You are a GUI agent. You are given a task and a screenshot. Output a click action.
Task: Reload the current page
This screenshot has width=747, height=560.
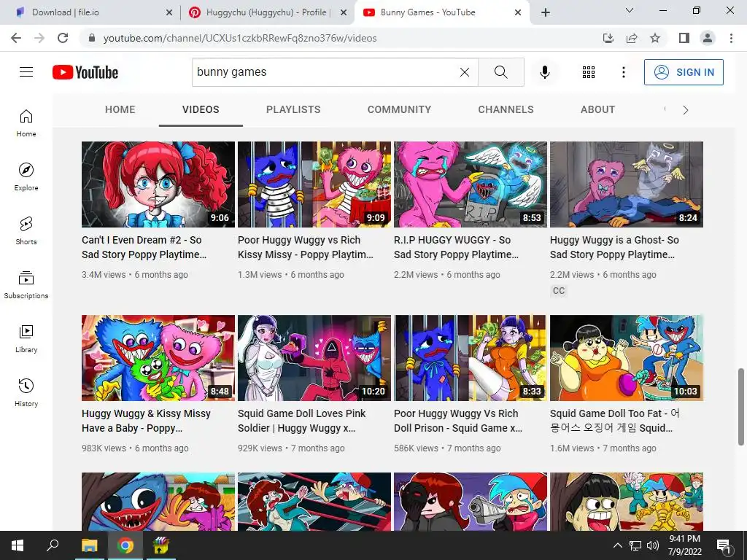[x=63, y=38]
